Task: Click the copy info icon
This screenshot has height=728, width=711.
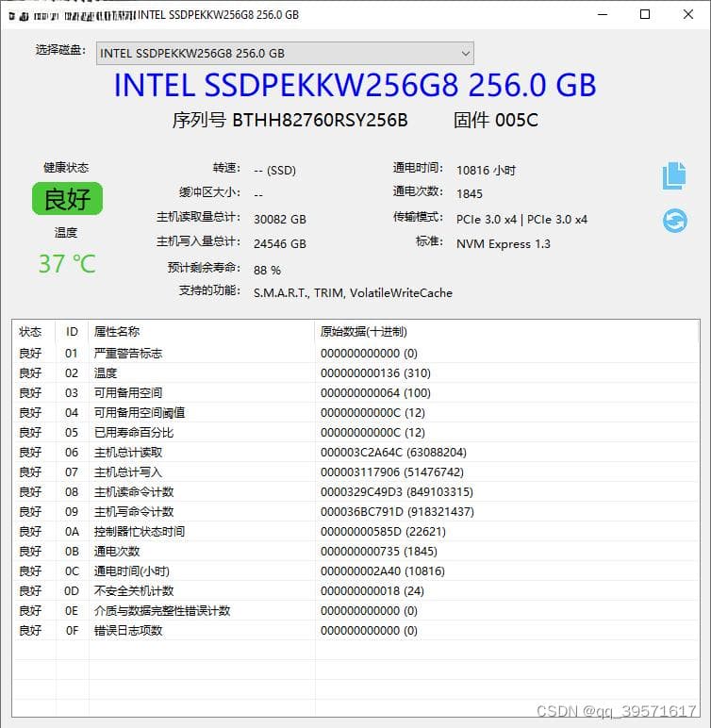Action: point(674,176)
